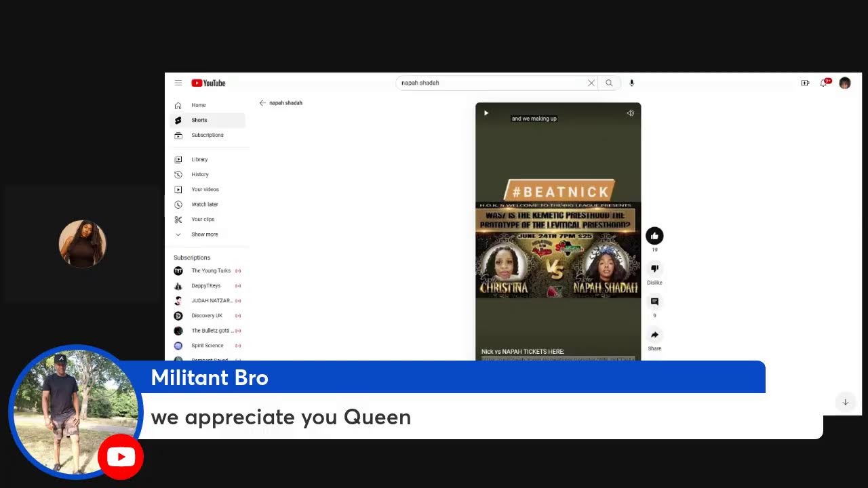Viewport: 868px width, 488px height.
Task: Open The Young Turks channel
Action: [x=208, y=270]
